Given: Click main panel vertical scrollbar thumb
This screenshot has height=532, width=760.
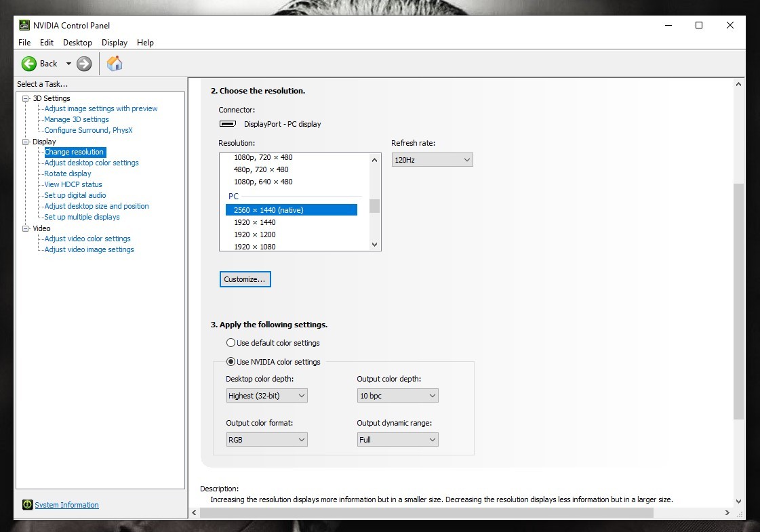Looking at the screenshot, I should pos(738,302).
